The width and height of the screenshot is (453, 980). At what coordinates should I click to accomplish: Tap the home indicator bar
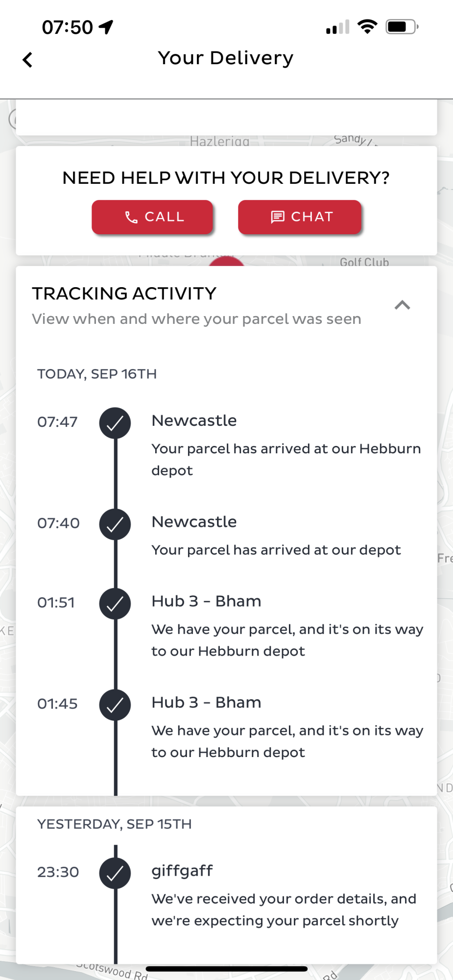[226, 969]
